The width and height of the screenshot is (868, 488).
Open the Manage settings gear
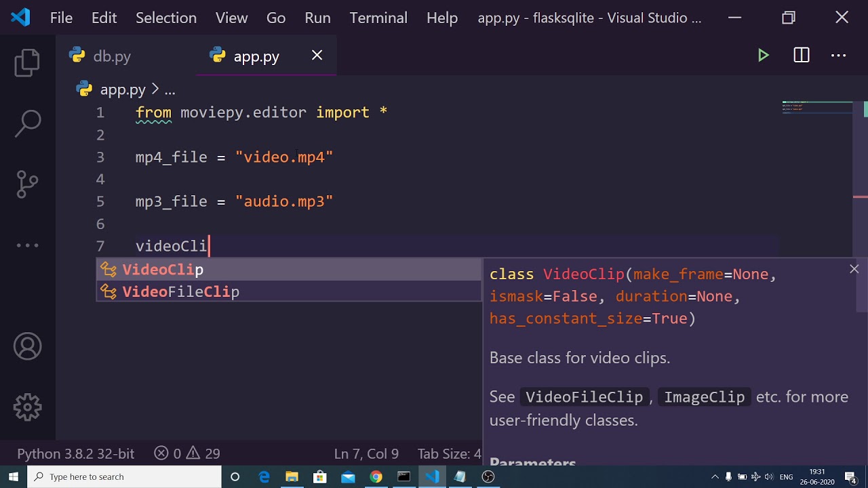point(28,407)
